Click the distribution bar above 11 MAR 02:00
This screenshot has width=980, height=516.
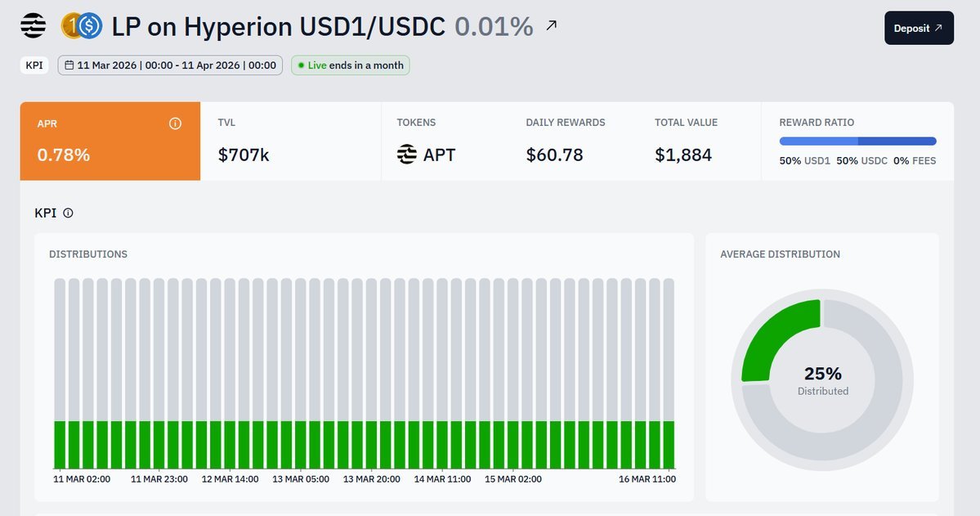pos(60,374)
